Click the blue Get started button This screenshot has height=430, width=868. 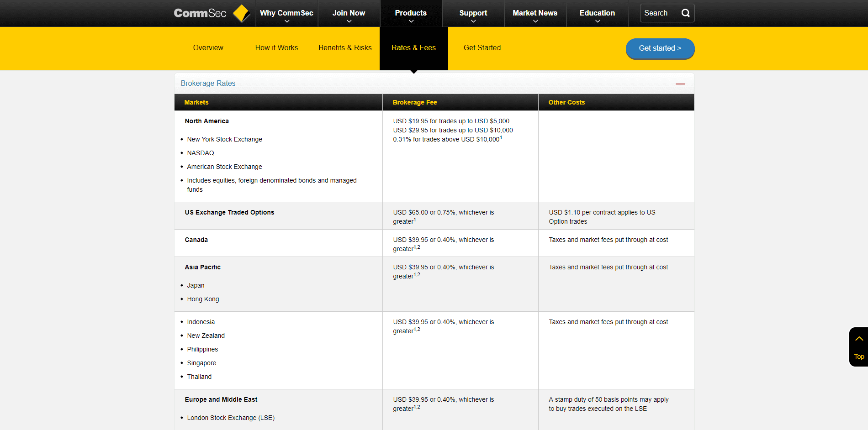(660, 48)
